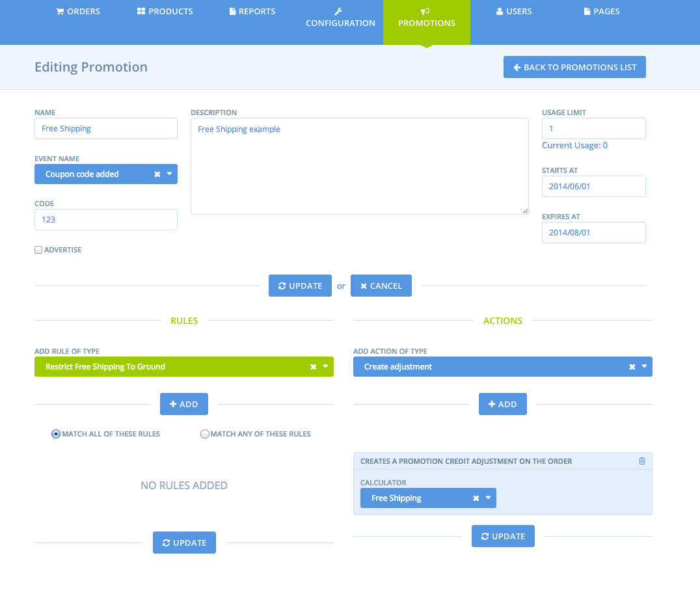Viewport: 700px width, 592px height.
Task: Click Back To Promotions List button
Action: tap(574, 67)
